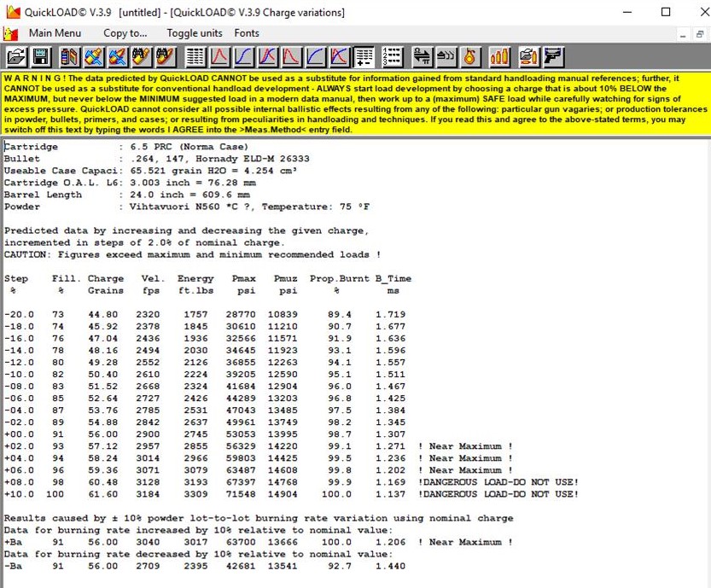Select the charge variations plus-minus table icon
This screenshot has height=588, width=711.
[x=364, y=57]
